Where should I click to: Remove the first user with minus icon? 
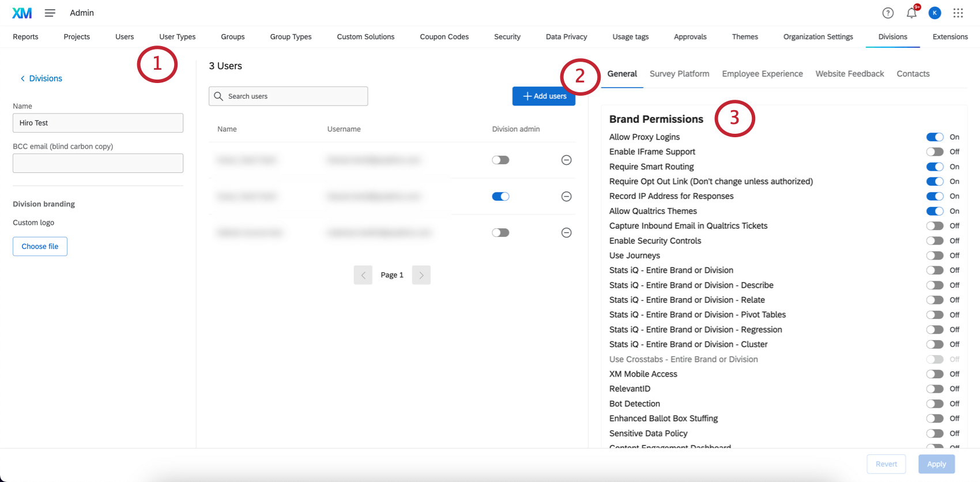pos(566,160)
